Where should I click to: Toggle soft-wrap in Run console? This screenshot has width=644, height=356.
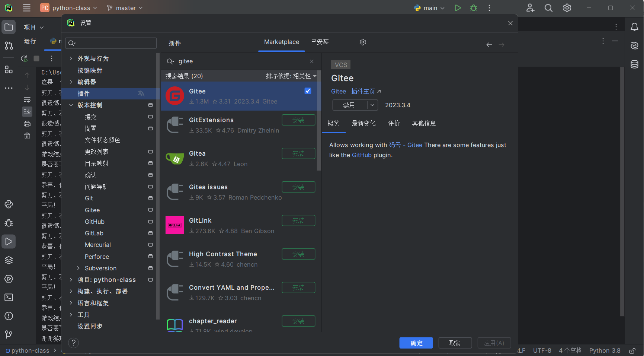(27, 100)
